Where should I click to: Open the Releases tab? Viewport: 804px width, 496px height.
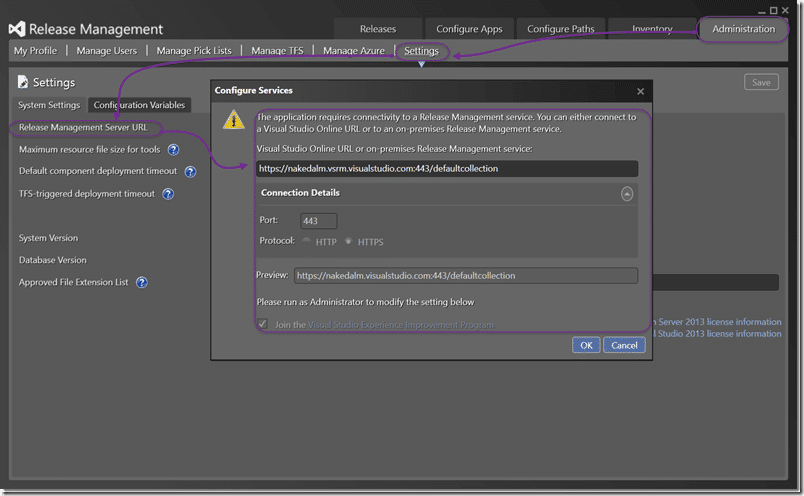(x=378, y=29)
